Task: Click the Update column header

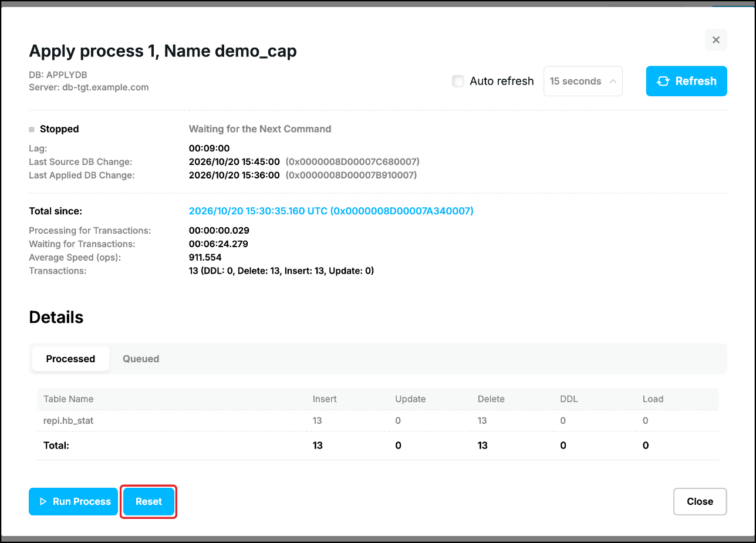Action: (410, 399)
